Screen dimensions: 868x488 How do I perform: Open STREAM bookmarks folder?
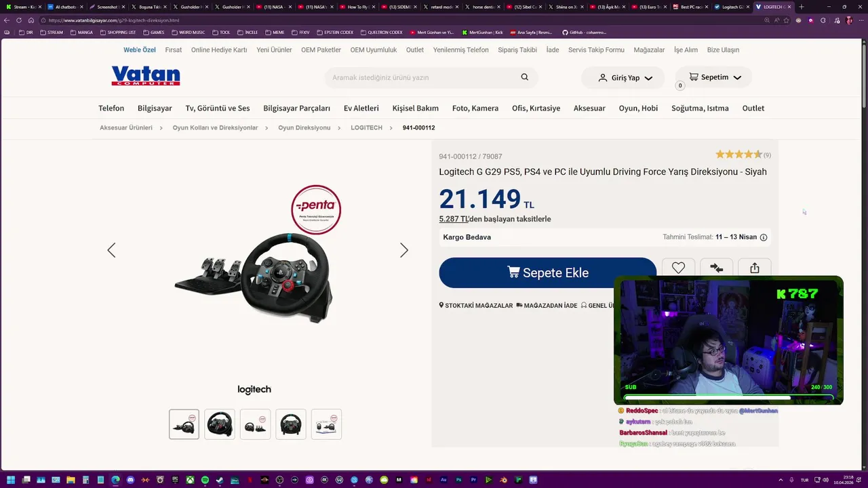51,32
